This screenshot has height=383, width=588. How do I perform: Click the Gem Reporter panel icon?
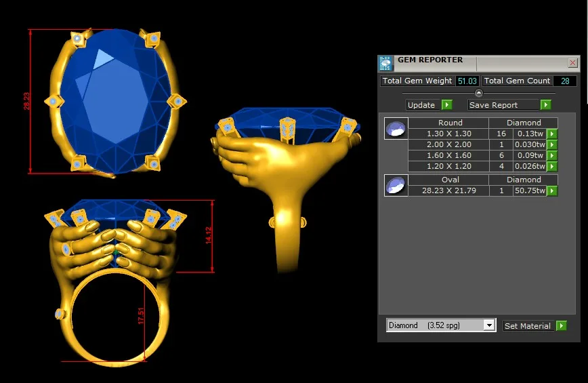pyautogui.click(x=385, y=63)
